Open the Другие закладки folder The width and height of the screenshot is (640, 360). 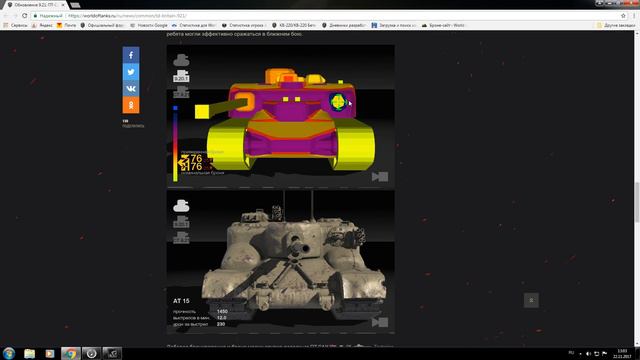pos(616,25)
